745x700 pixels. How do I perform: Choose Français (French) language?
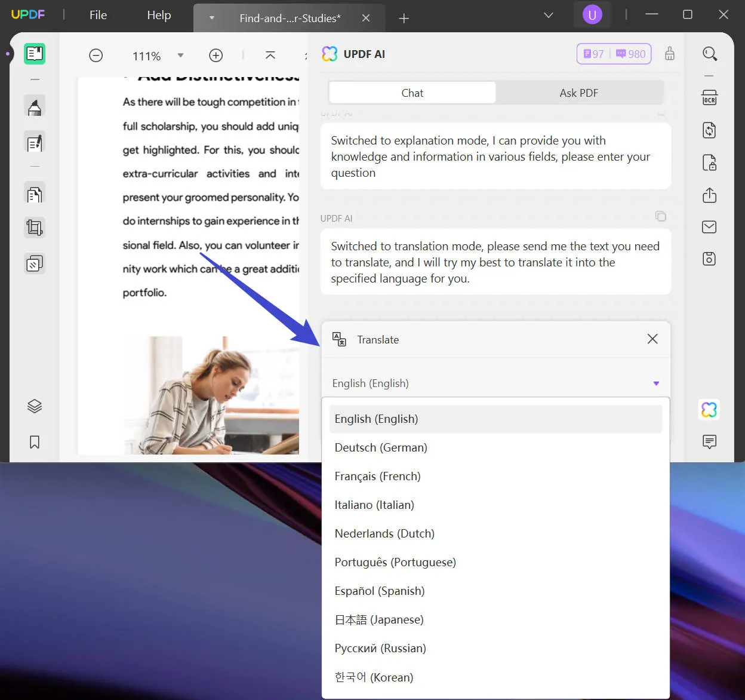tap(495, 476)
